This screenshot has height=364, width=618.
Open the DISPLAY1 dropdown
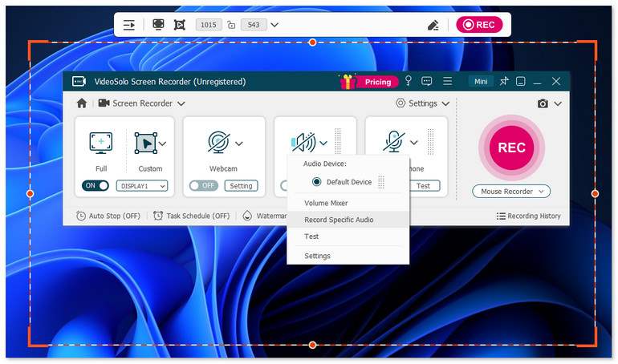click(x=142, y=186)
